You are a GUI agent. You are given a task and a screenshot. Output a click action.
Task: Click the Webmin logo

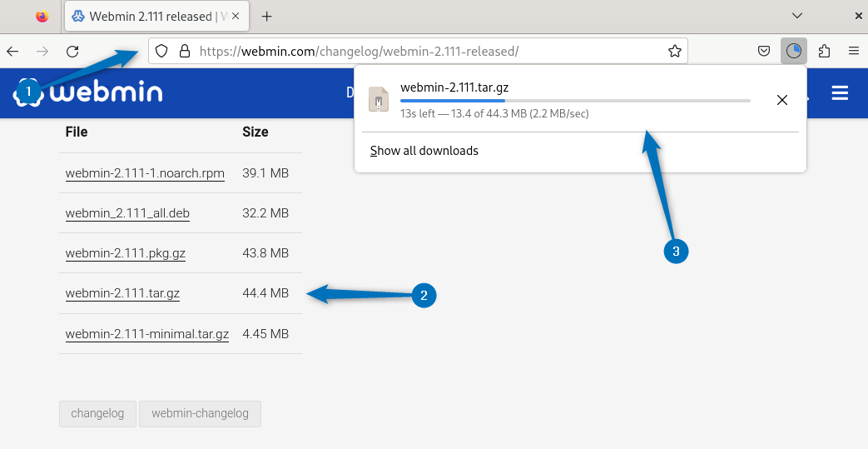click(88, 92)
